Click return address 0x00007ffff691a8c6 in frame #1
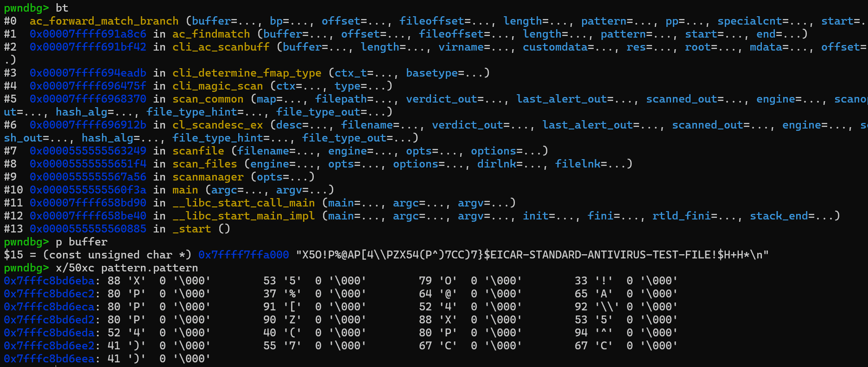 [88, 34]
